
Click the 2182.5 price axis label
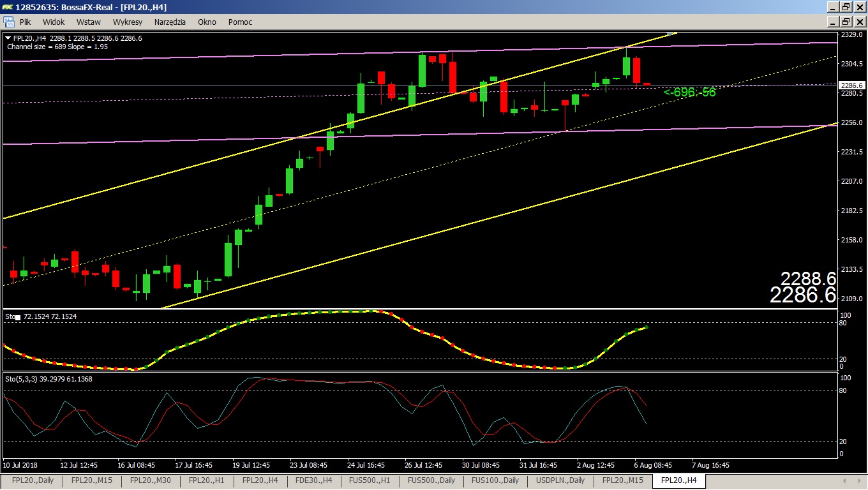coord(852,211)
